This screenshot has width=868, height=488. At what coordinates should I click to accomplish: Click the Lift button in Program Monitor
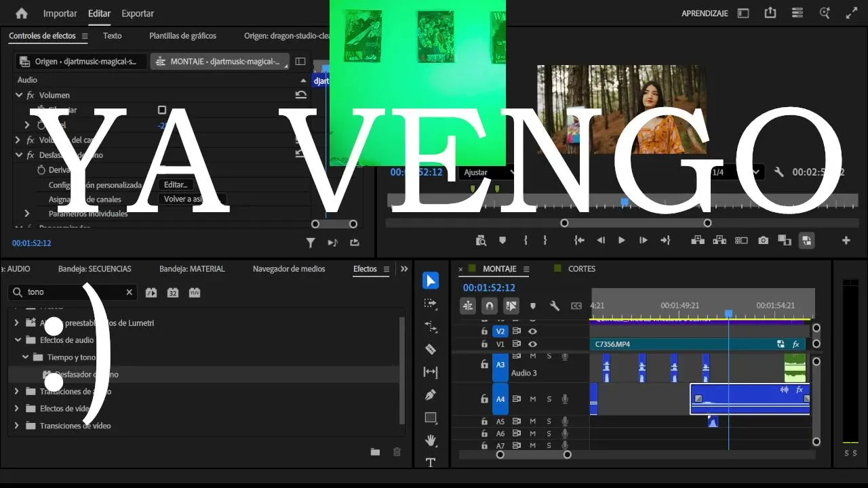[697, 240]
